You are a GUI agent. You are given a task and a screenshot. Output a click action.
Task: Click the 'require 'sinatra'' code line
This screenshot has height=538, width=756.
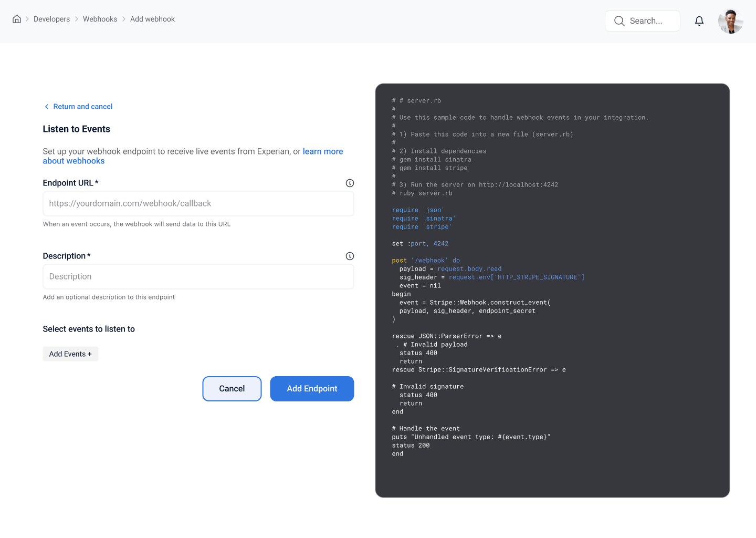click(424, 219)
